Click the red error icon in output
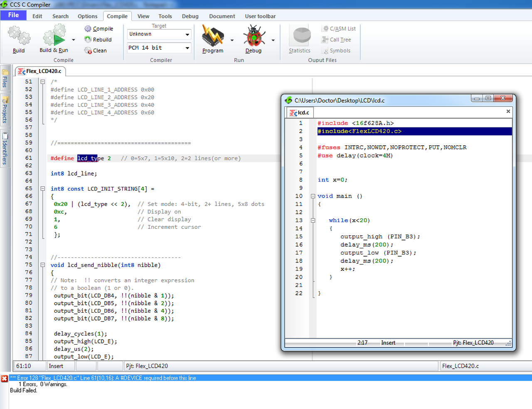The image size is (532, 409). pyautogui.click(x=4, y=378)
